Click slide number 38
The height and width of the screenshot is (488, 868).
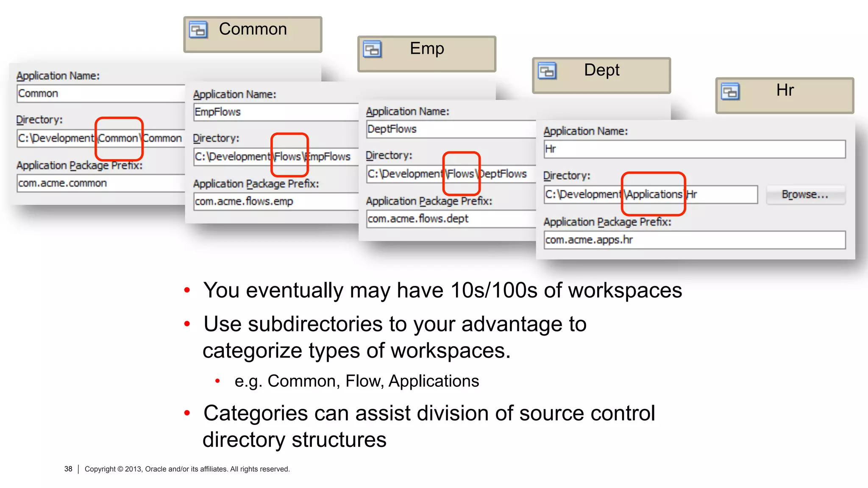pyautogui.click(x=68, y=469)
